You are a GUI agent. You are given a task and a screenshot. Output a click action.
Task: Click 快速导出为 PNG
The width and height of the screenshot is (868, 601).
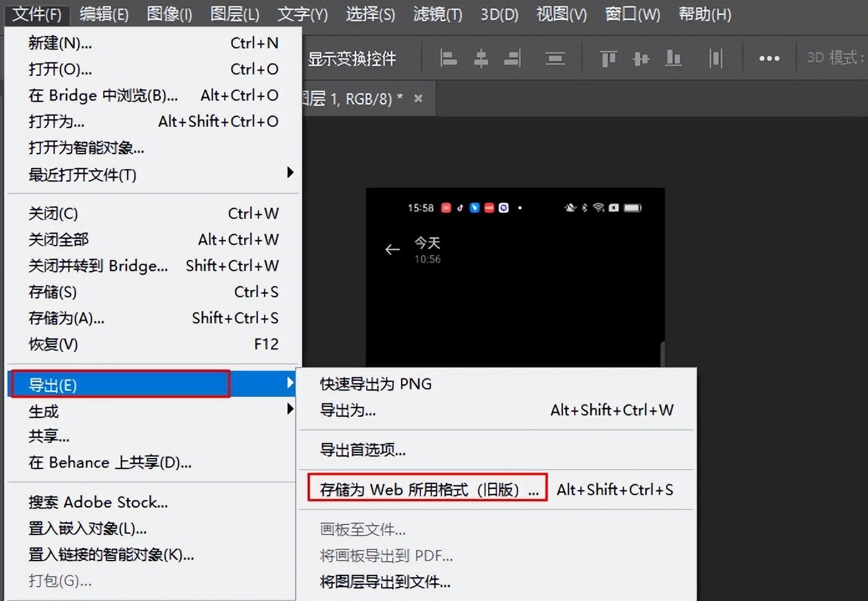click(x=375, y=384)
